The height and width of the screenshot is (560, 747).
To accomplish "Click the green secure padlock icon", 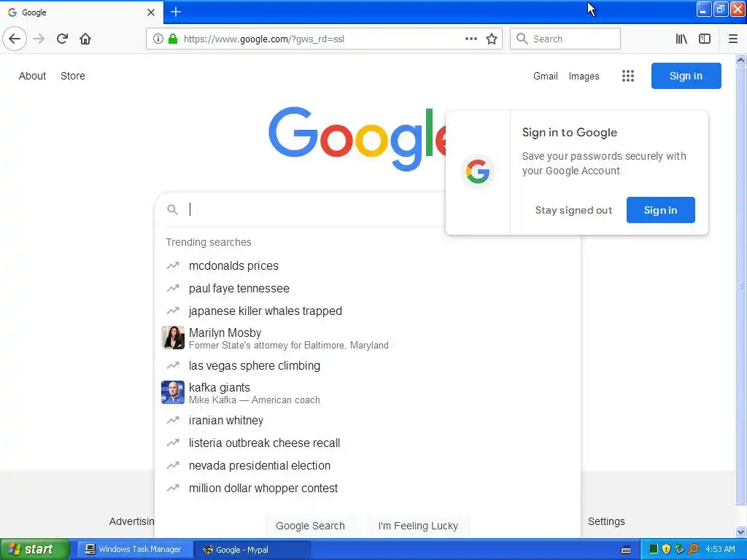I will pos(173,39).
